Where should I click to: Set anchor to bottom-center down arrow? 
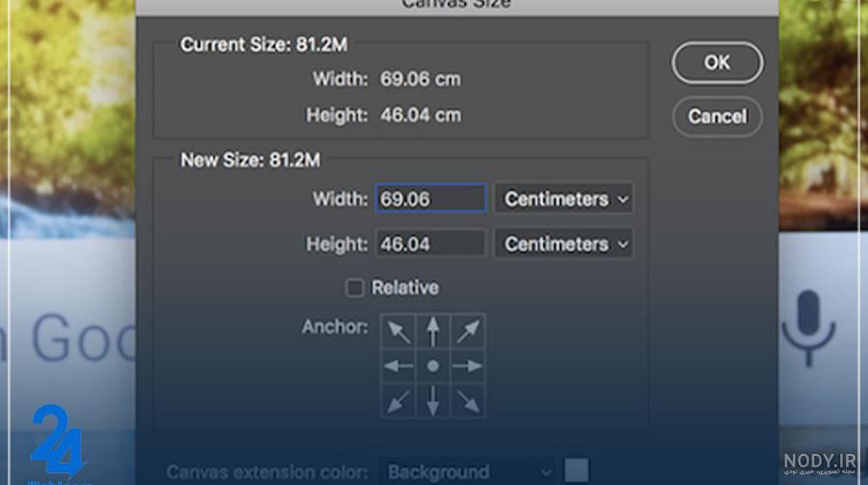click(433, 400)
